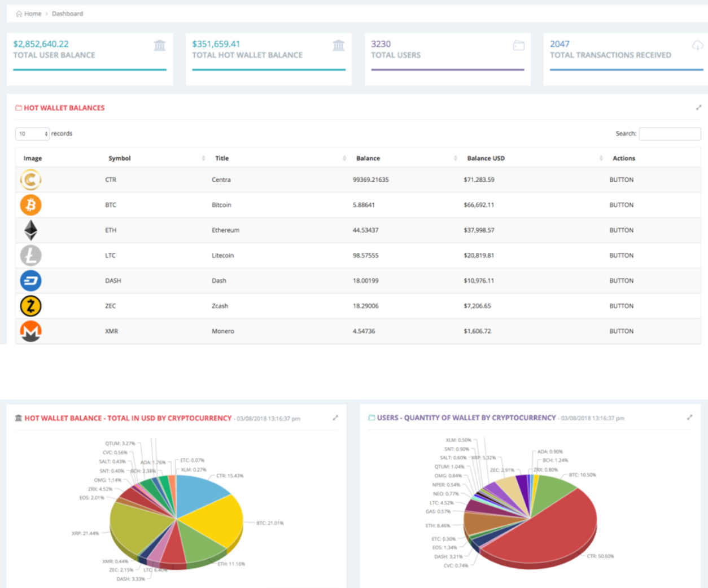708x588 pixels.
Task: Expand the Hot Wallet Balances panel
Action: click(698, 108)
